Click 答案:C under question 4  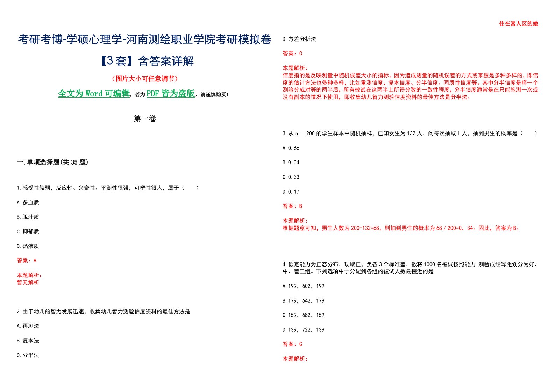tap(292, 344)
